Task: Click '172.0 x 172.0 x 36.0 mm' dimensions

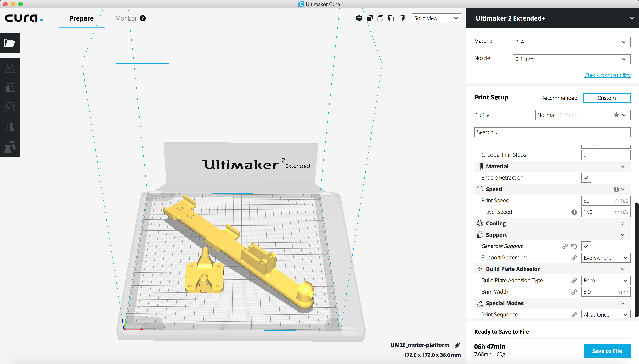Action: [432, 355]
